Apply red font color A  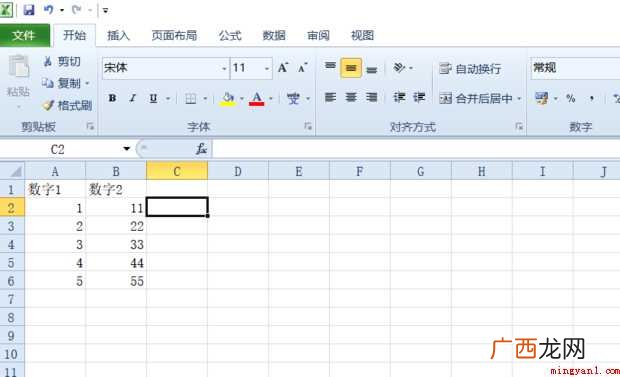click(x=257, y=98)
